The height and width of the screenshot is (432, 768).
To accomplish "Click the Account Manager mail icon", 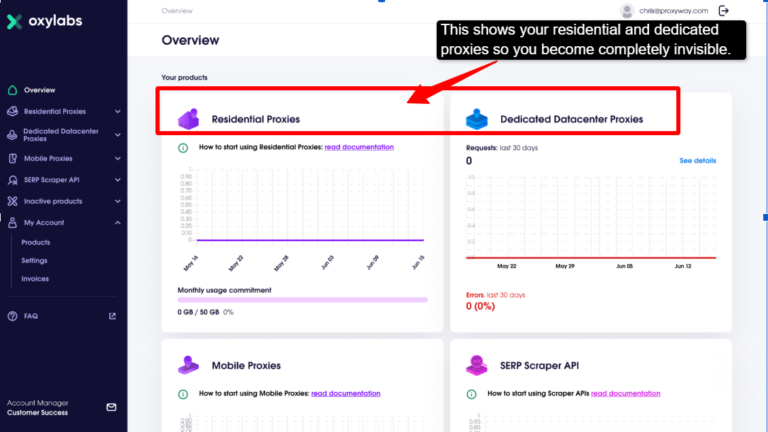I will coord(111,407).
